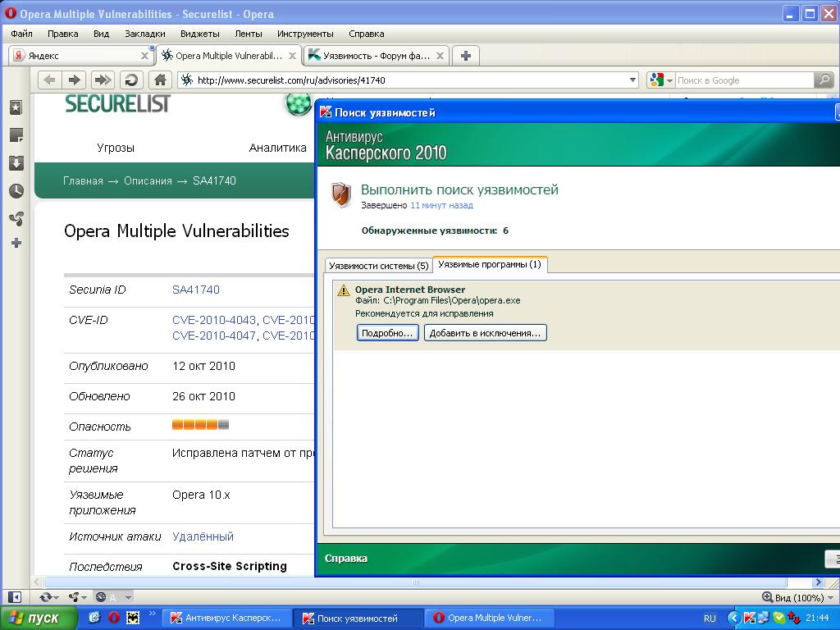Click the horizontal scrollbar of the page
This screenshot has height=630, width=840.
click(415, 582)
